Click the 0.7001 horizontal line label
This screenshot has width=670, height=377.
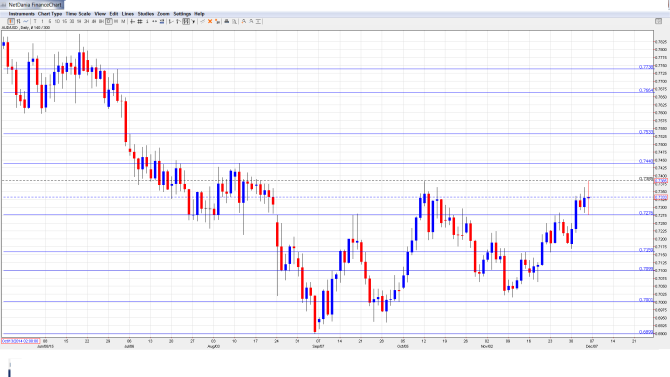tap(646, 300)
